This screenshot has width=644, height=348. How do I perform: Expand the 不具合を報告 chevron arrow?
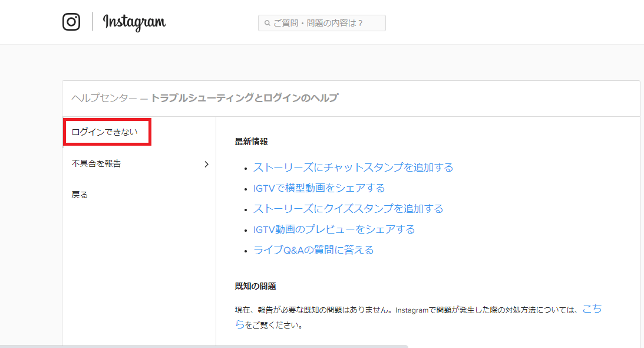(207, 164)
